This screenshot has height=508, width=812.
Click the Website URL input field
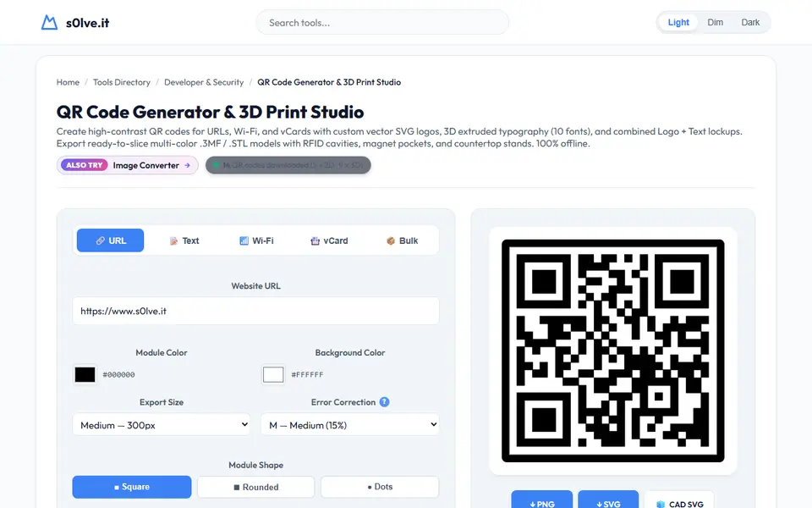tap(255, 311)
